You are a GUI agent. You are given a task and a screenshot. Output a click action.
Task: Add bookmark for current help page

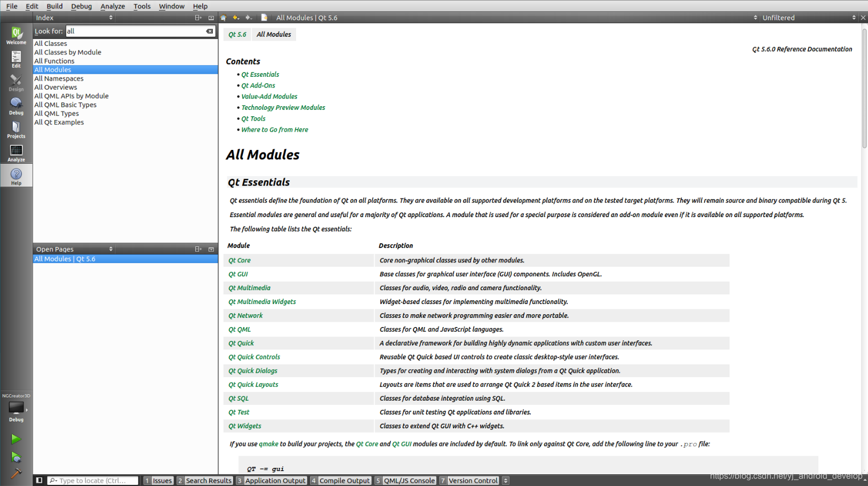coord(264,18)
